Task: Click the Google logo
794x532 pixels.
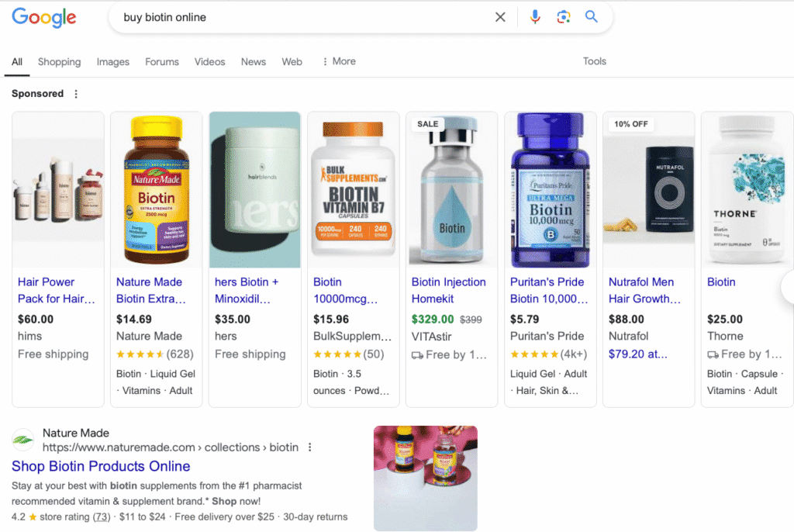Action: pos(43,17)
